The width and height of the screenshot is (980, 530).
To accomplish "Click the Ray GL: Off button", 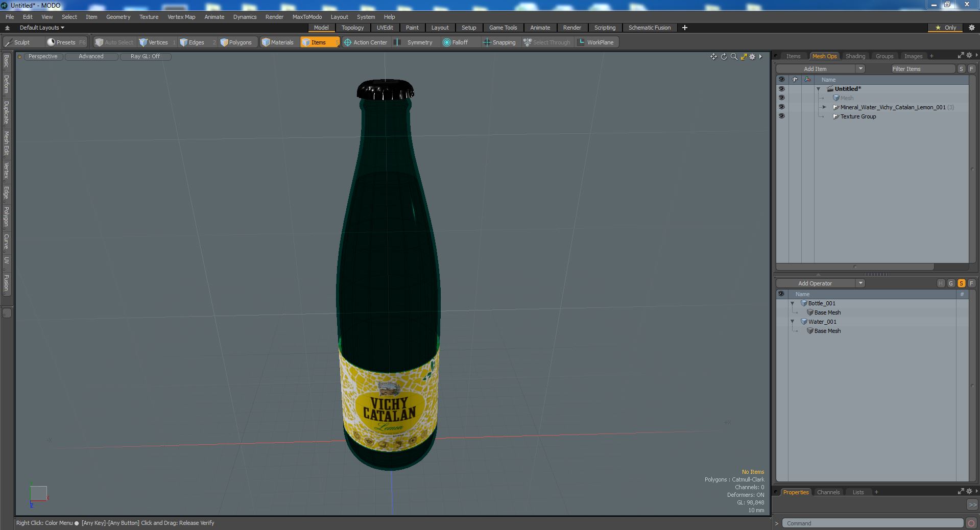I will 145,57.
